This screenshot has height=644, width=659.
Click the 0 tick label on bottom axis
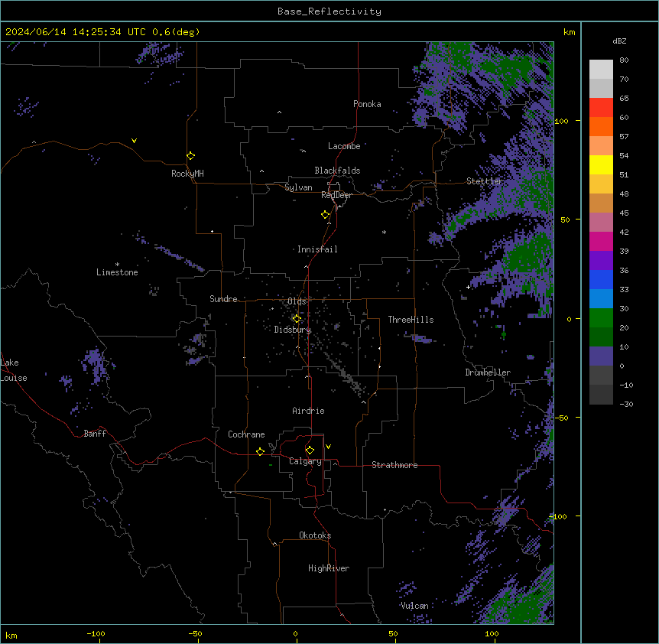coord(295,633)
